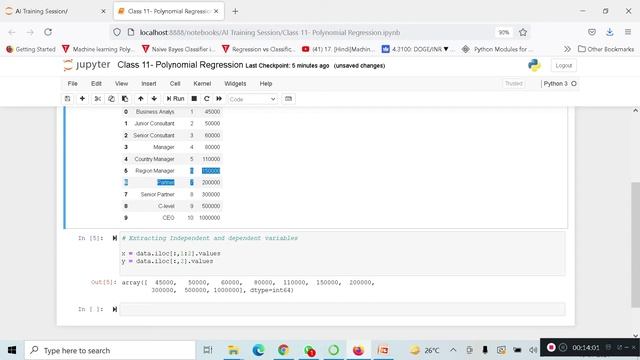Reset the 90% zoom level indicator
Image resolution: width=640 pixels, height=360 pixels.
(x=504, y=32)
